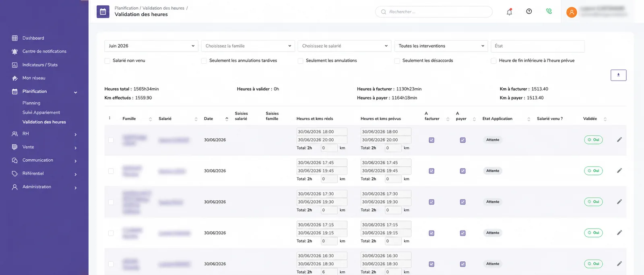Expand the Administration submenu chevron
The image size is (644, 275).
[75, 188]
